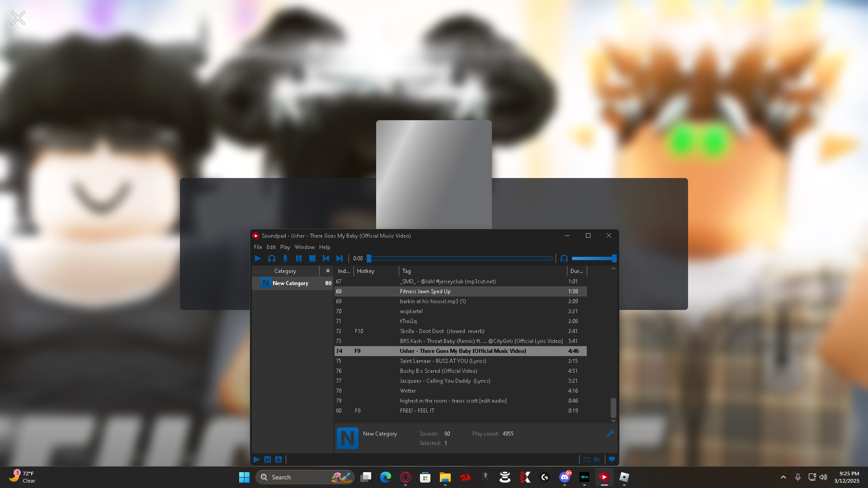Click the large blue N category icon
The height and width of the screenshot is (488, 868).
tap(348, 438)
